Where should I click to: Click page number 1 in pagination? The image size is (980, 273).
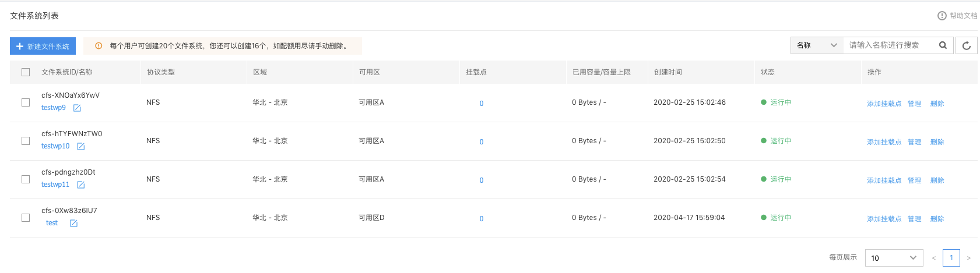[x=951, y=258]
